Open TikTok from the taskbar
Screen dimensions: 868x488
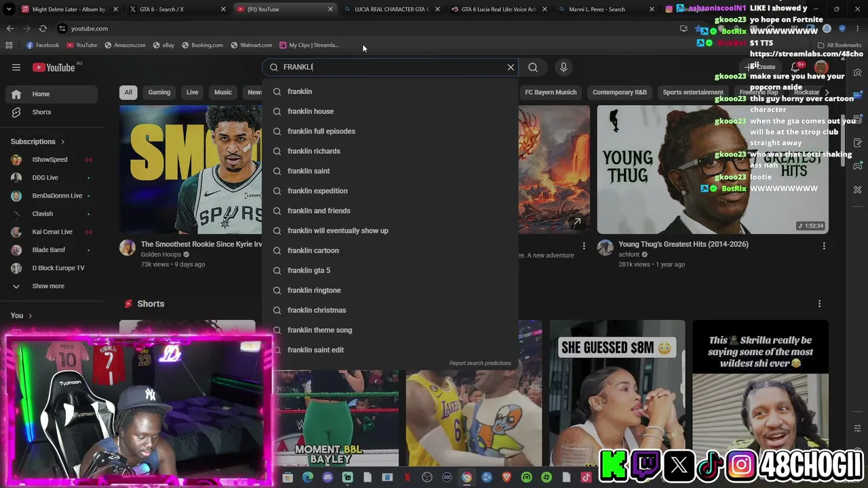point(586,478)
